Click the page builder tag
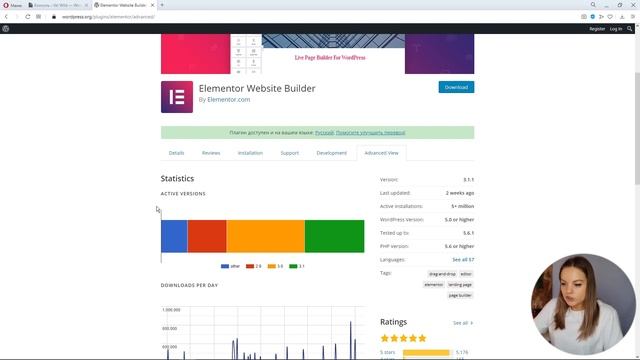 click(x=460, y=295)
